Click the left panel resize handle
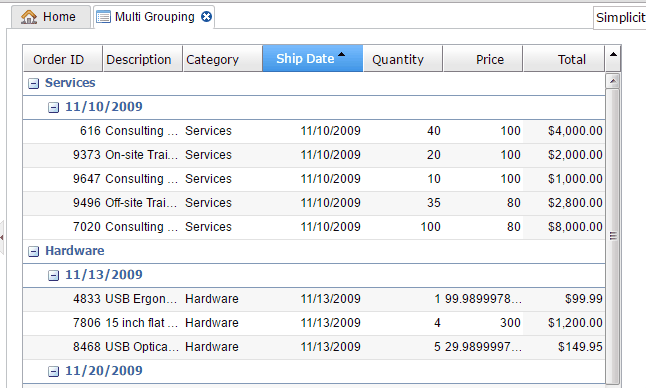This screenshot has width=646, height=388. pyautogui.click(x=2, y=237)
